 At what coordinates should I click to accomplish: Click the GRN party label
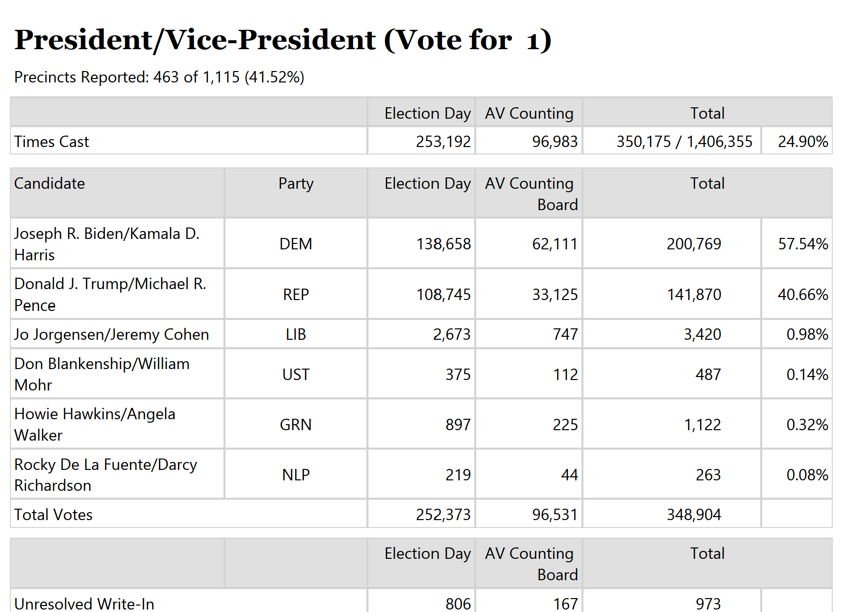pos(296,425)
